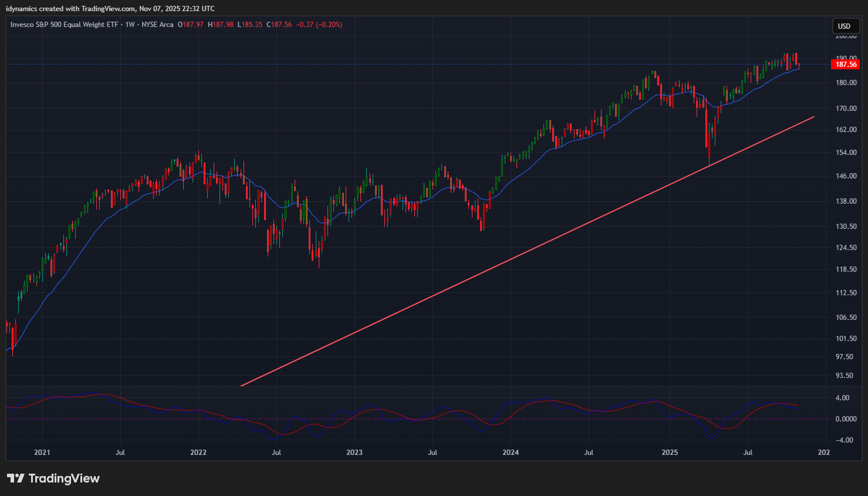Image resolution: width=868 pixels, height=496 pixels.
Task: Click the Invesco S&P 500 Equal Weight ETF title
Action: (x=65, y=25)
